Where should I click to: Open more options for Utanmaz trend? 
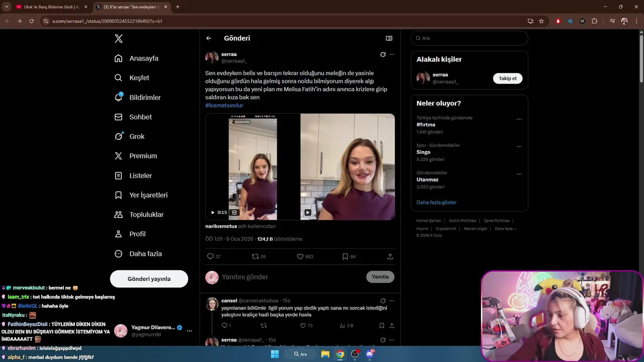click(519, 174)
